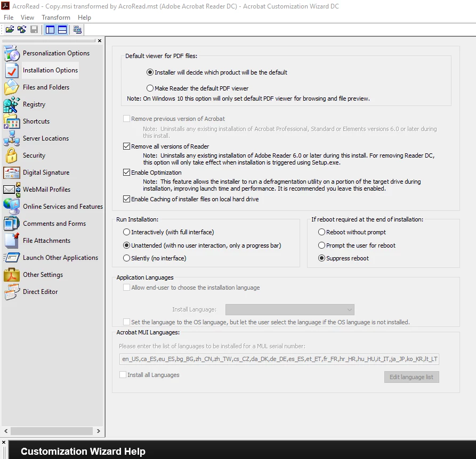The image size is (476, 459).
Task: Click the Edit language list button
Action: point(412,377)
